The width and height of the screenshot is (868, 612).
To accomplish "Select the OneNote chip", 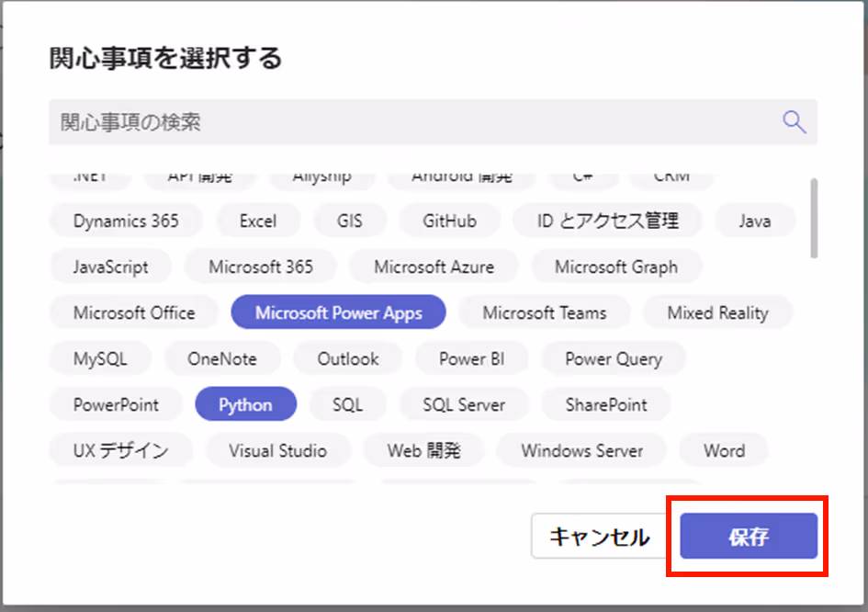I will tap(222, 358).
